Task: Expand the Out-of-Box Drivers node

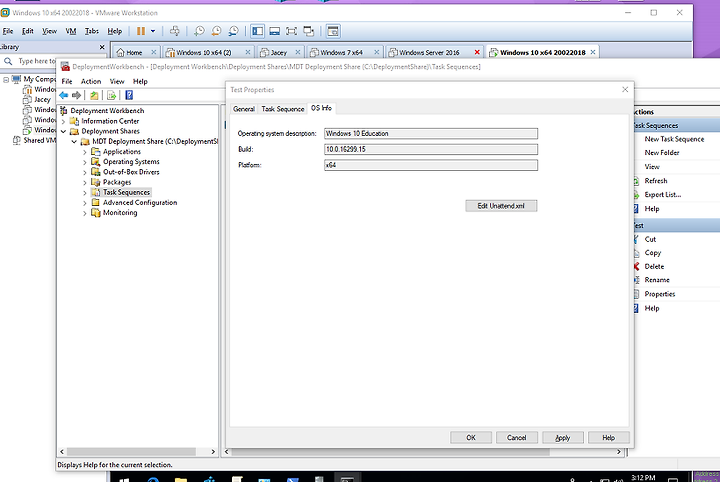Action: [85, 172]
